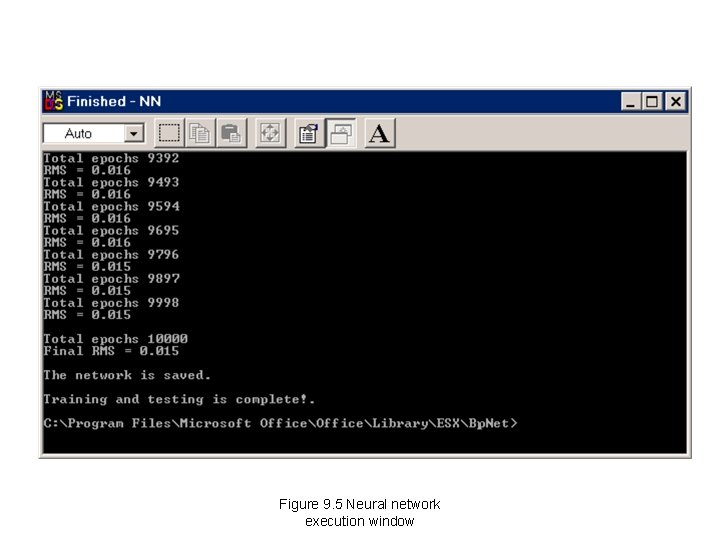Click the 'Total epochs 10000' line

click(115, 339)
